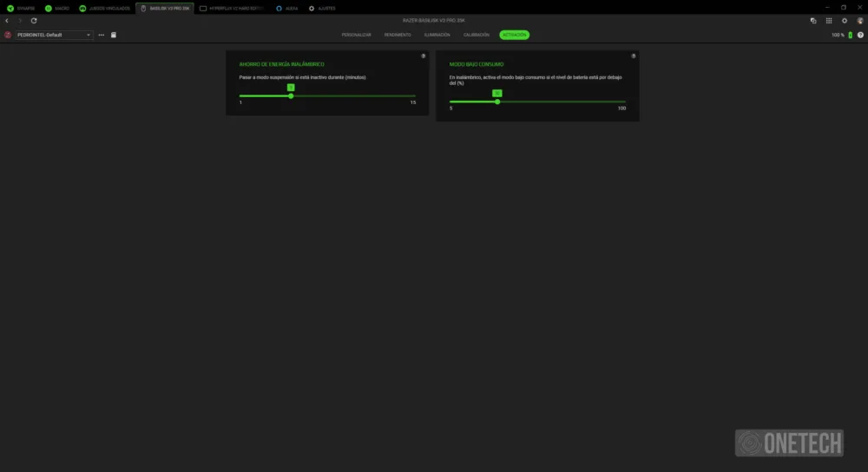Go back with the left arrow
The width and height of the screenshot is (868, 472).
(7, 21)
